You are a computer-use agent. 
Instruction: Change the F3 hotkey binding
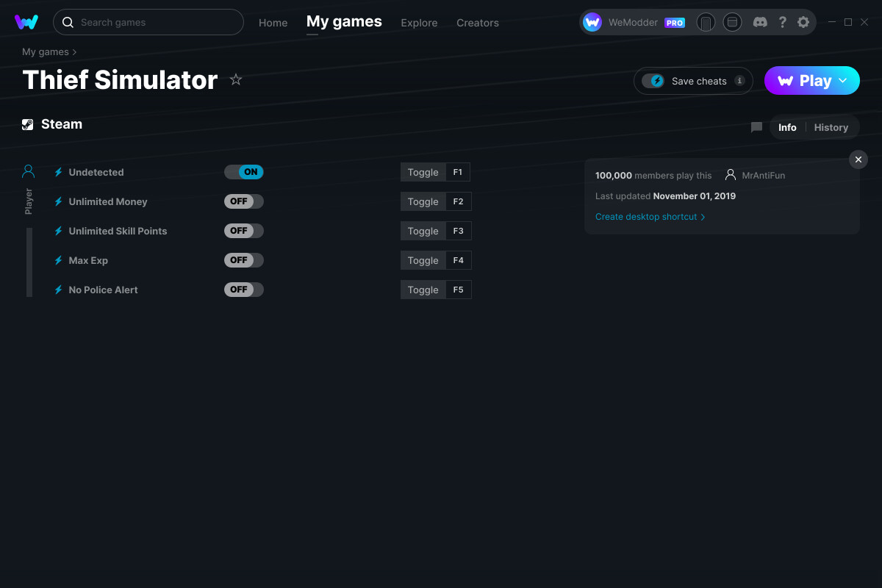coord(459,231)
